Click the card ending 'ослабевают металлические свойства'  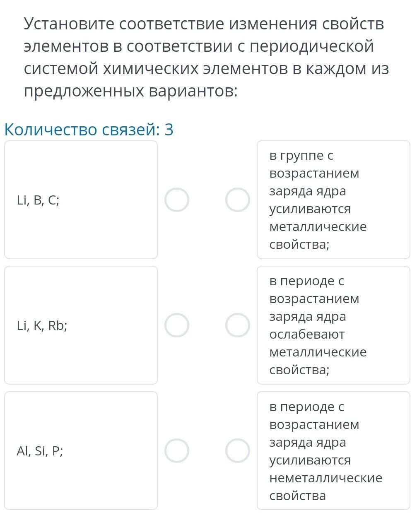[x=333, y=325]
